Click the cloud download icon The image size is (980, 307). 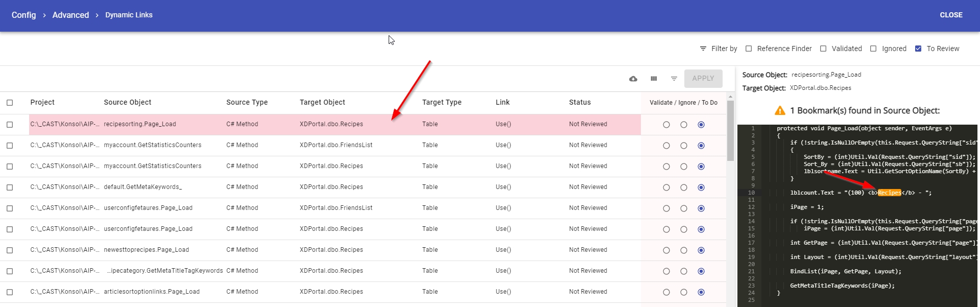pyautogui.click(x=633, y=79)
